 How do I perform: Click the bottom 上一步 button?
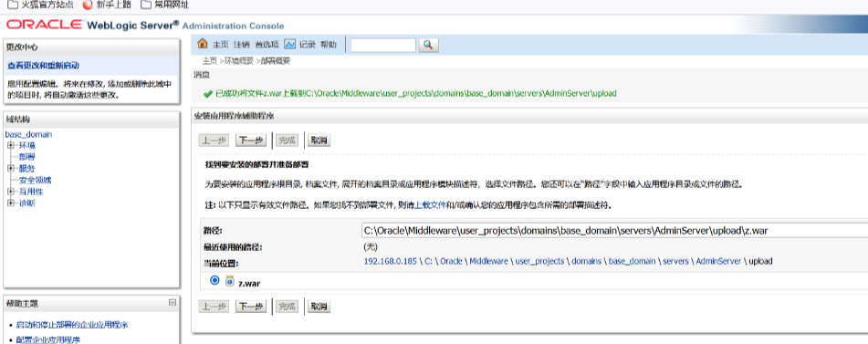pos(214,307)
